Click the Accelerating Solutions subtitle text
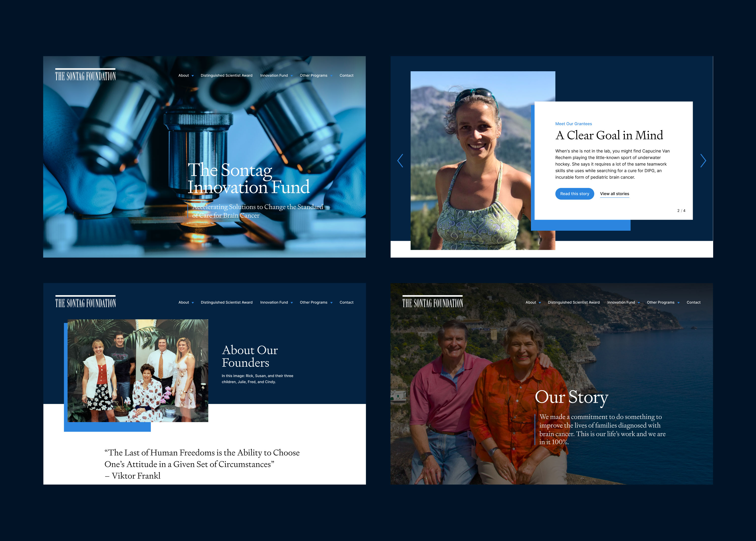The height and width of the screenshot is (541, 756). (x=257, y=211)
